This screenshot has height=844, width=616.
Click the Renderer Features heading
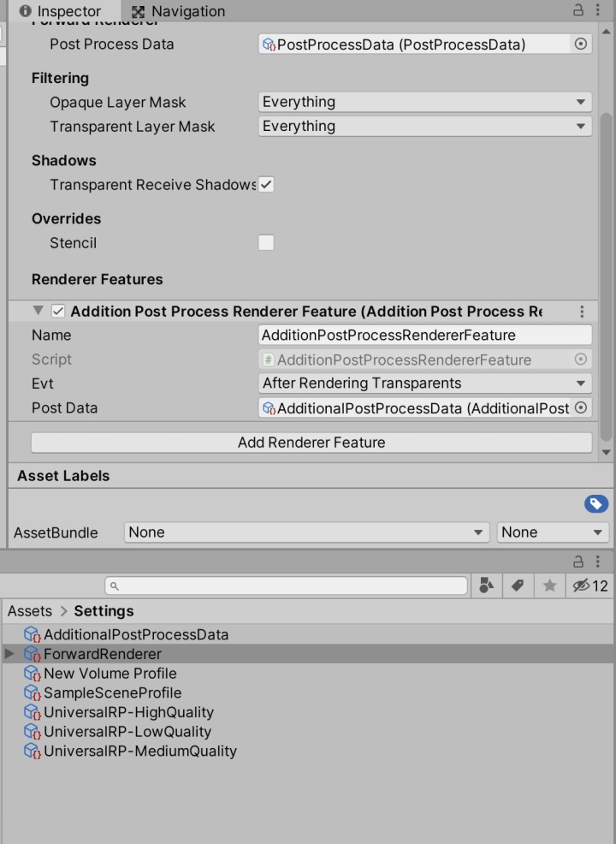coord(98,279)
